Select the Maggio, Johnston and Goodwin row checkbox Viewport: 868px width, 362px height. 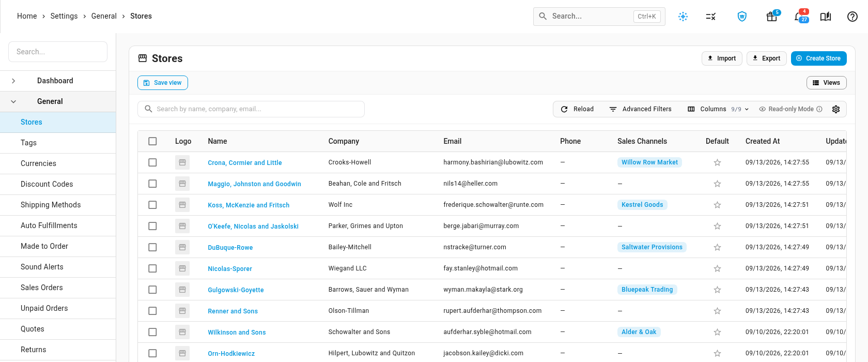tap(152, 184)
